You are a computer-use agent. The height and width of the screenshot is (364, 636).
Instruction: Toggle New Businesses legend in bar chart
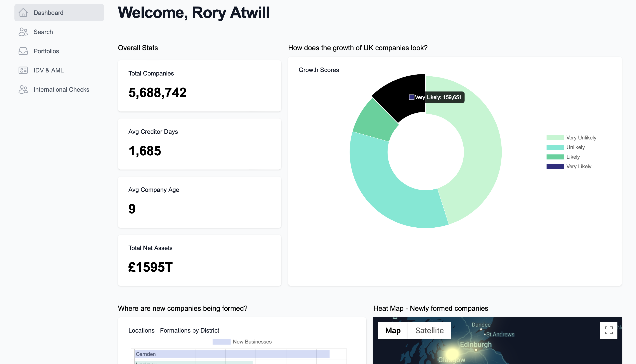tap(221, 342)
